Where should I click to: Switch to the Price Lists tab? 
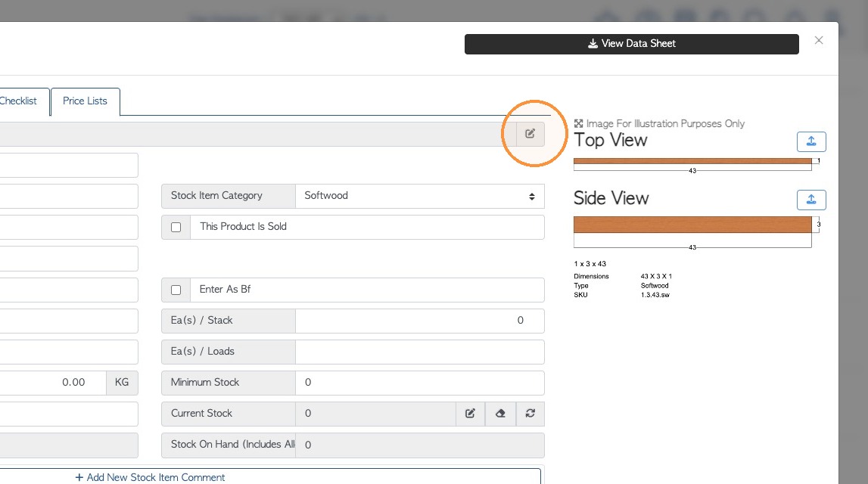click(85, 101)
